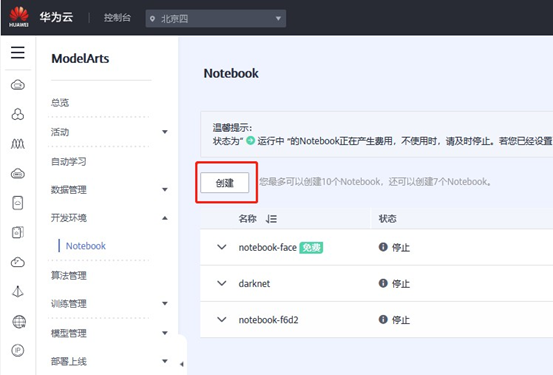Viewport: 553px width, 375px height.
Task: Go to the 总览 overview page
Action: pyautogui.click(x=60, y=103)
